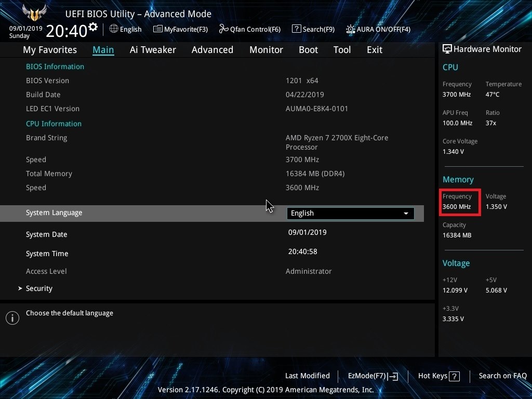Image resolution: width=532 pixels, height=399 pixels.
Task: Toggle the BIOS Information section header
Action: 55,66
